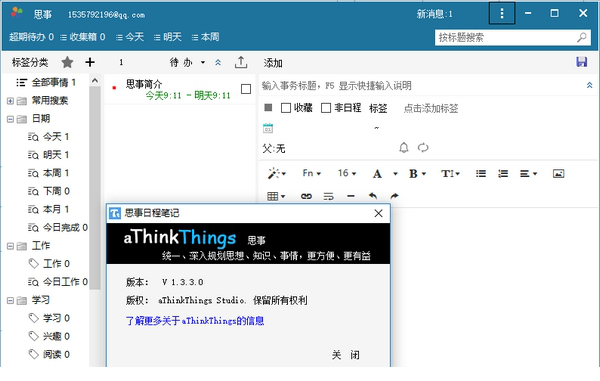
Task: Click the sidebar scrollbar up arrow
Action: coord(95,80)
